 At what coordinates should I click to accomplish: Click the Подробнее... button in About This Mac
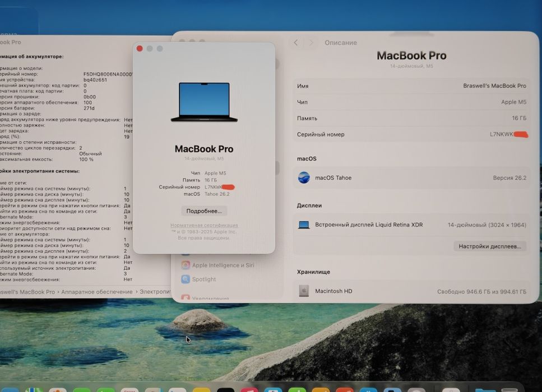click(204, 211)
